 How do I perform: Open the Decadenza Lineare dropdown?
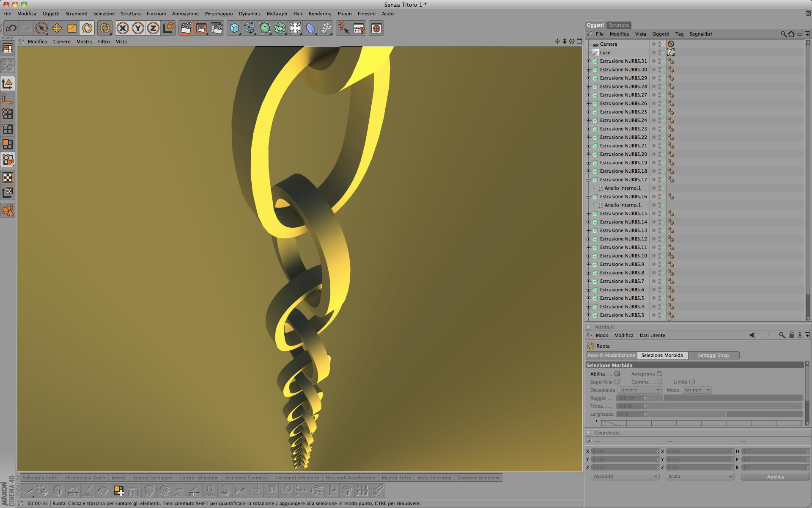point(639,390)
